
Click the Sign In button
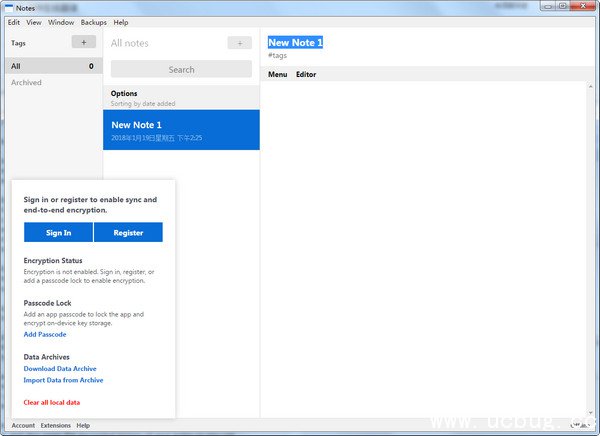point(58,232)
